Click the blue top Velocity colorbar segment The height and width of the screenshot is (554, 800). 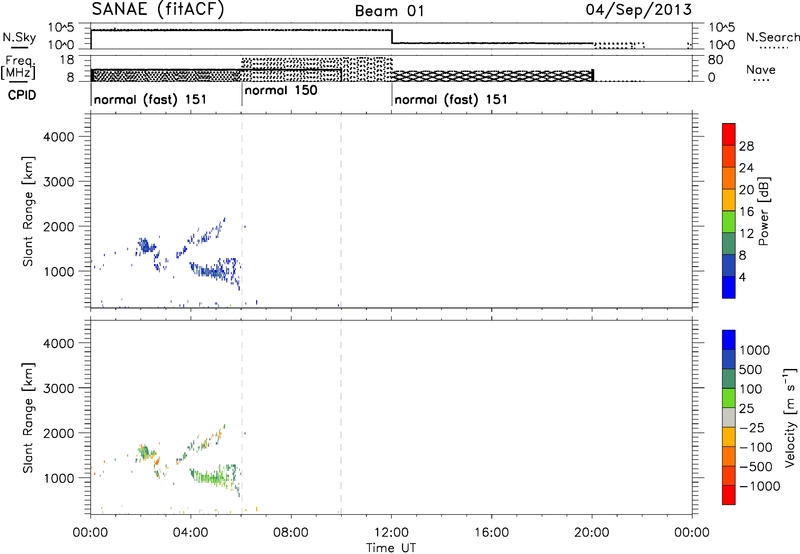729,340
